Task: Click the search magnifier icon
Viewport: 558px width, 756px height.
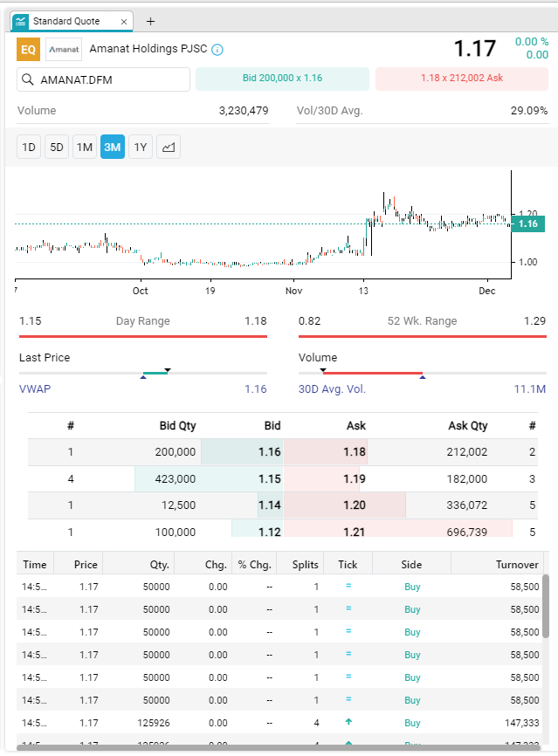Action: 28,79
